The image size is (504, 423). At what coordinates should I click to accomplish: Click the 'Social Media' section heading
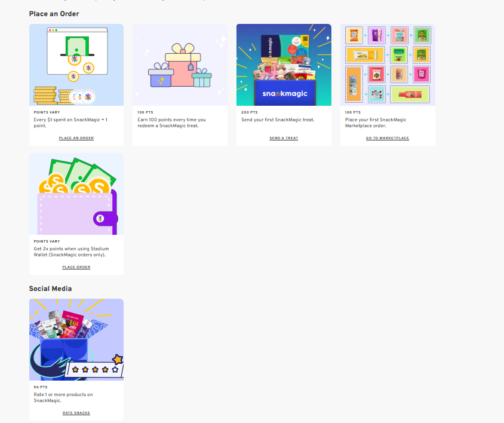click(x=51, y=289)
